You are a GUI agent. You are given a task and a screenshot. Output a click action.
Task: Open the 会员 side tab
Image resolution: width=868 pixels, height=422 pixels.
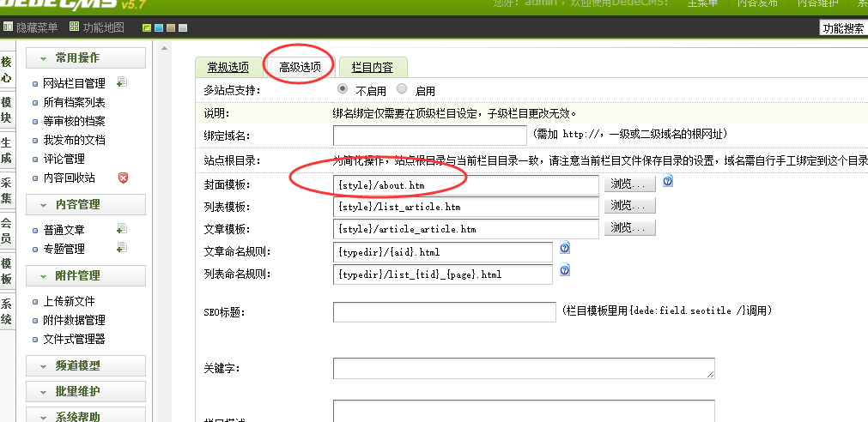pyautogui.click(x=6, y=231)
